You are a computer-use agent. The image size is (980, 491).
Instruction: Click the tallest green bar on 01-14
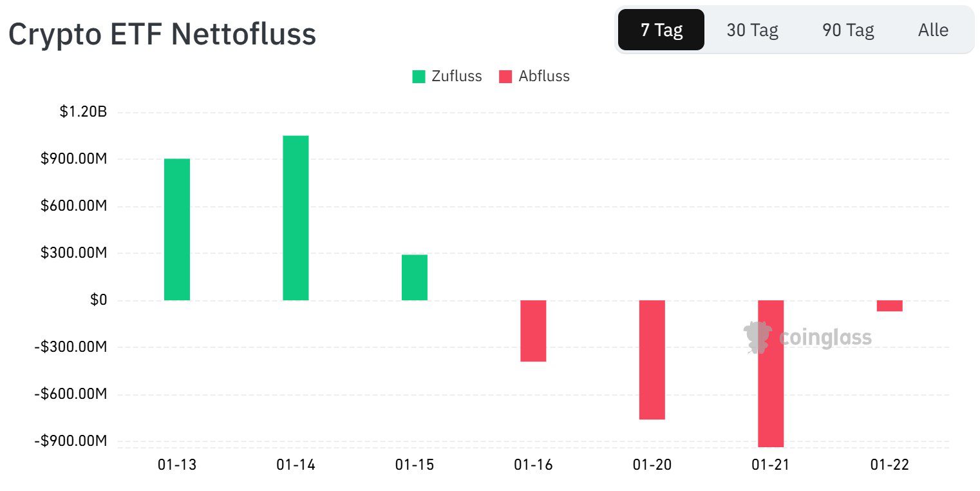[296, 218]
